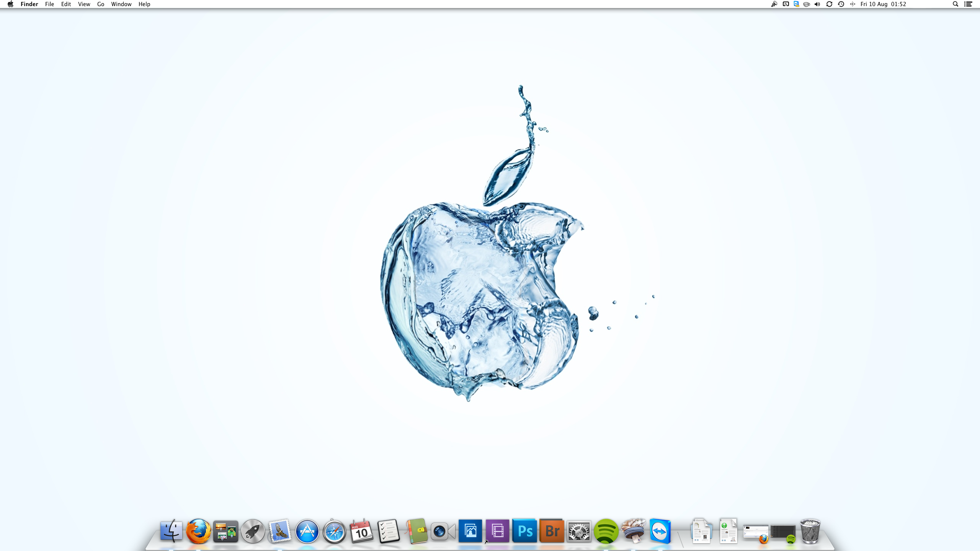This screenshot has height=551, width=980.
Task: Open the Mail stamp icon
Action: (x=280, y=531)
